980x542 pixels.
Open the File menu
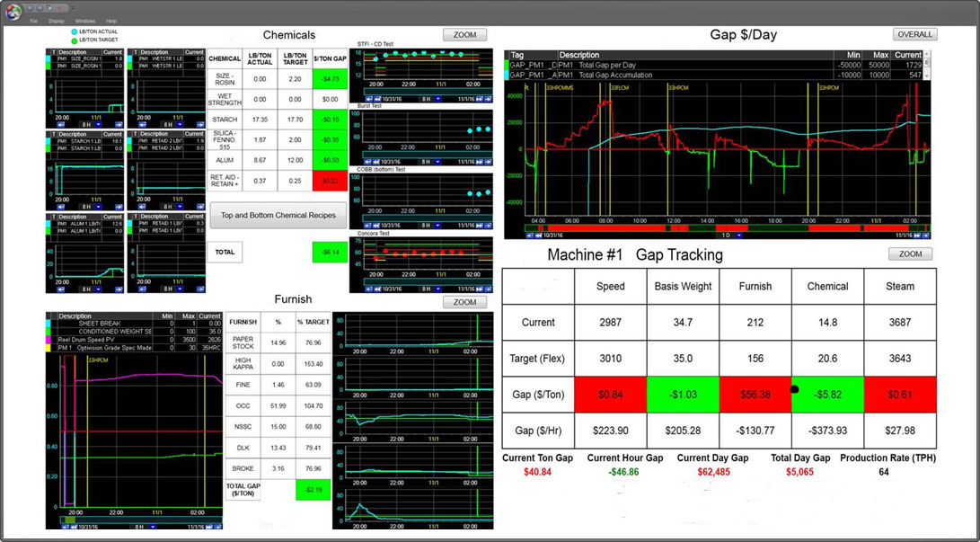pos(33,20)
